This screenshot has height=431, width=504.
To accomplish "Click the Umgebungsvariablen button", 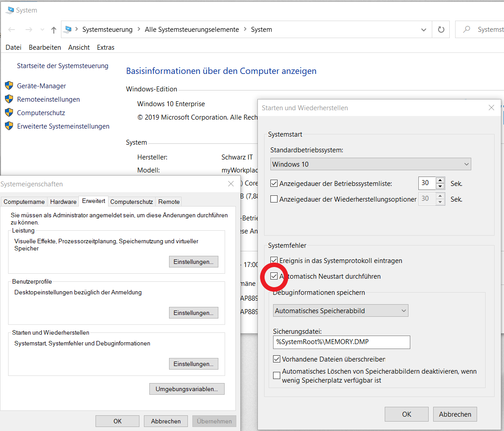I will click(187, 389).
